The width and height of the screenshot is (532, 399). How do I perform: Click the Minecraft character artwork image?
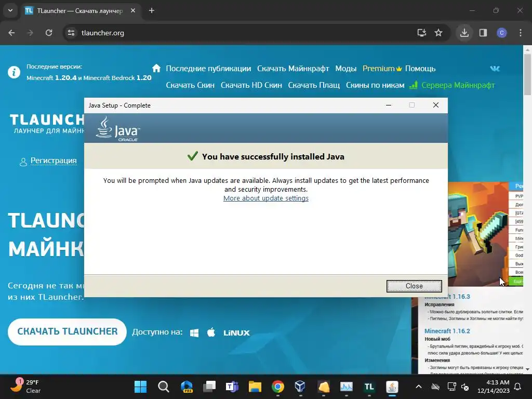[x=478, y=234]
